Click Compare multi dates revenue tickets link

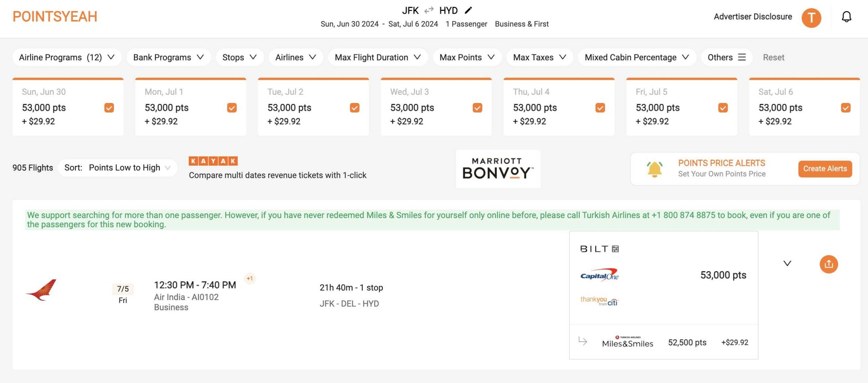[x=277, y=175]
